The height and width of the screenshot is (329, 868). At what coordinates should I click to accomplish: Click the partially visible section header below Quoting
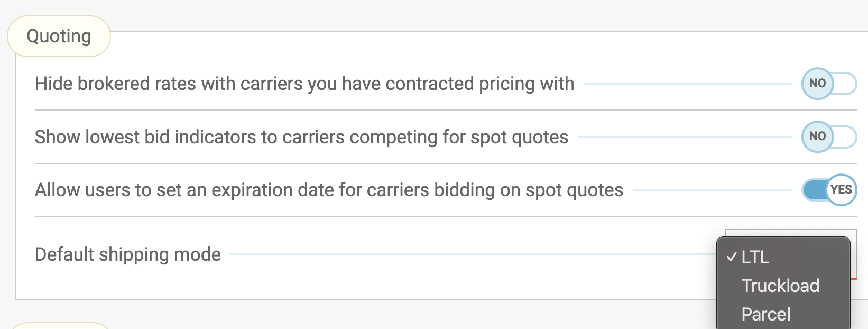coord(59,326)
